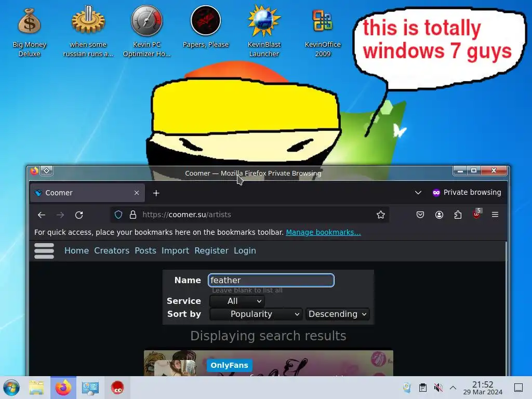Click the page vertical scrollbar

point(506,309)
